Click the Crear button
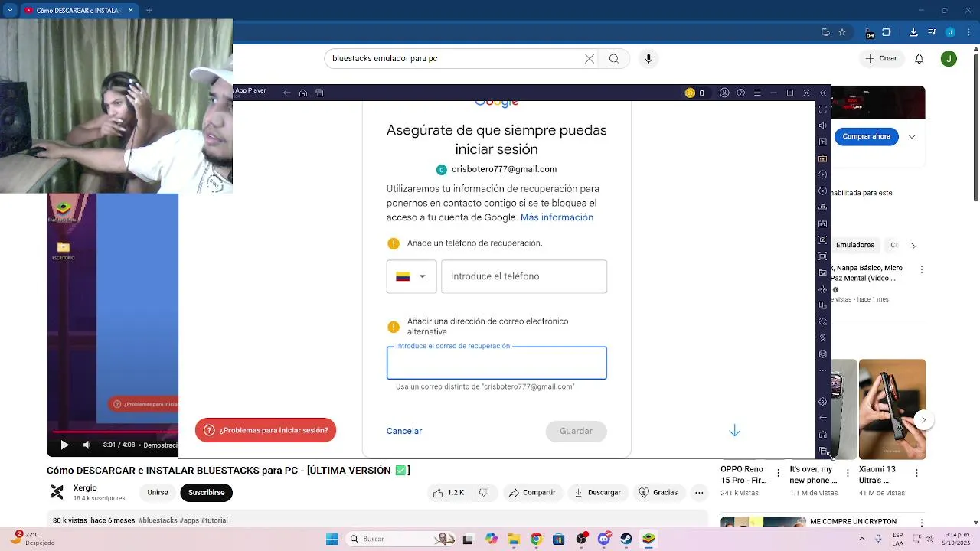The height and width of the screenshot is (551, 980). 881,58
